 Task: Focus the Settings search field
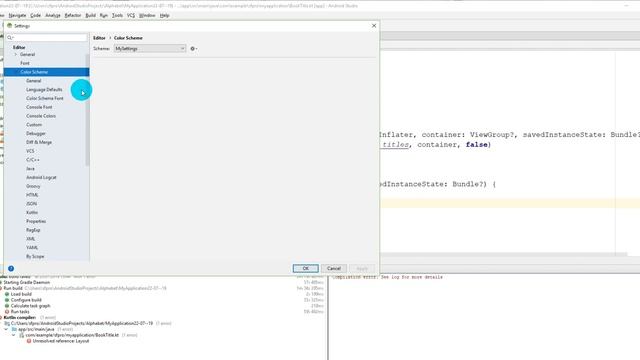pyautogui.click(x=47, y=38)
